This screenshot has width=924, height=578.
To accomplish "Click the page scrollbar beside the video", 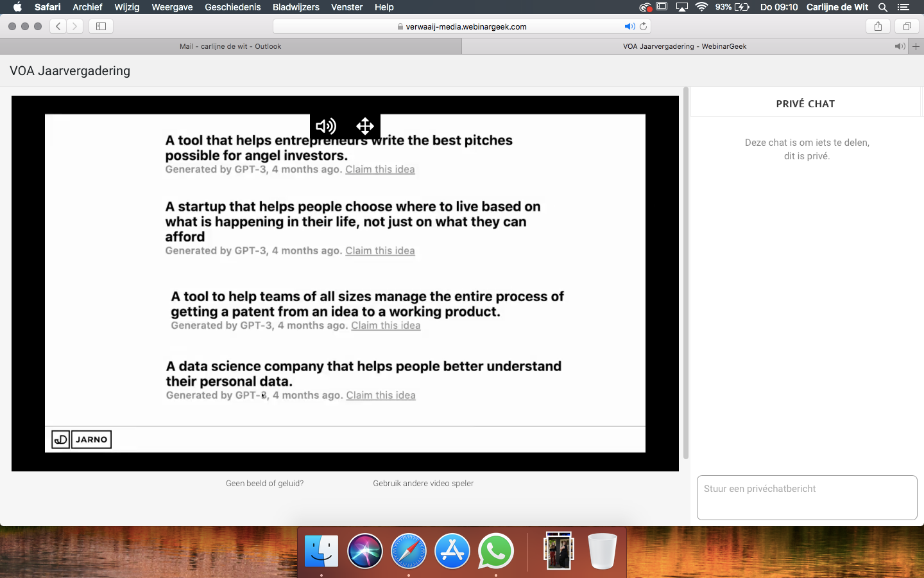I will pyautogui.click(x=686, y=273).
